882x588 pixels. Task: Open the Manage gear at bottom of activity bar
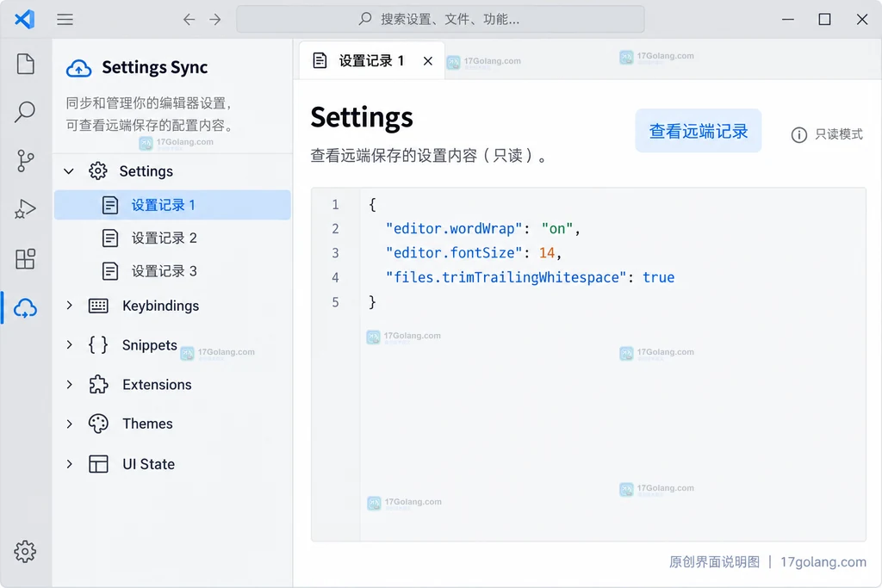pyautogui.click(x=25, y=552)
